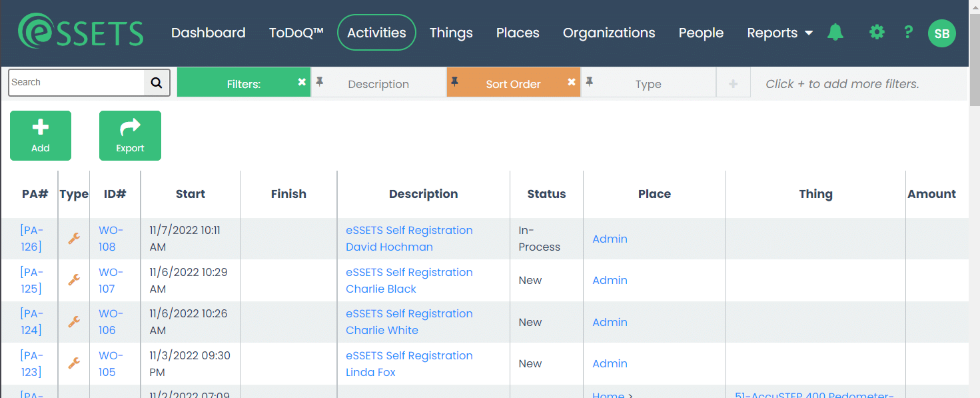Toggle pin on Sort Order filter
The height and width of the screenshot is (398, 980).
tap(455, 81)
